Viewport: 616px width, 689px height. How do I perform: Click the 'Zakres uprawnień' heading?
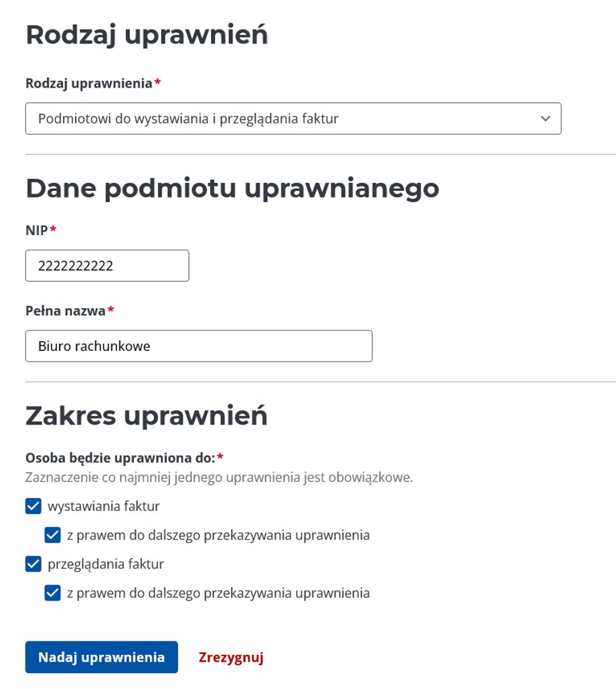click(146, 415)
